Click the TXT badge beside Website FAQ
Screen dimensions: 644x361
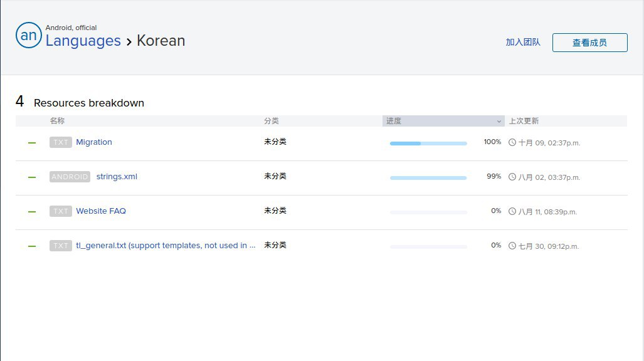(x=61, y=211)
